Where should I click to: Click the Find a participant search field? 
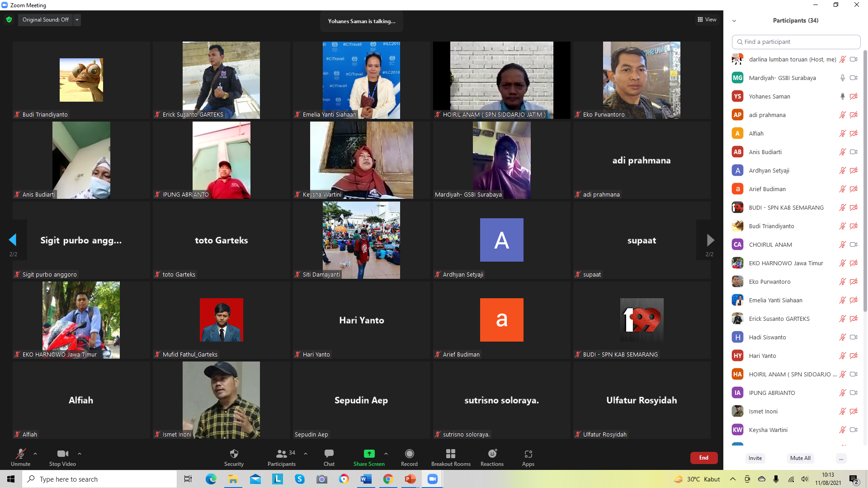(796, 42)
